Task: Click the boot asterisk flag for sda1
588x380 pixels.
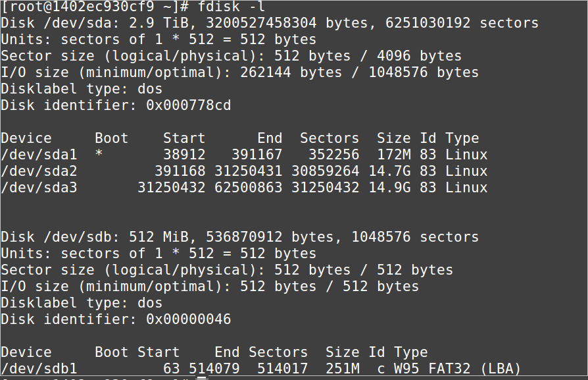Action: pyautogui.click(x=99, y=153)
